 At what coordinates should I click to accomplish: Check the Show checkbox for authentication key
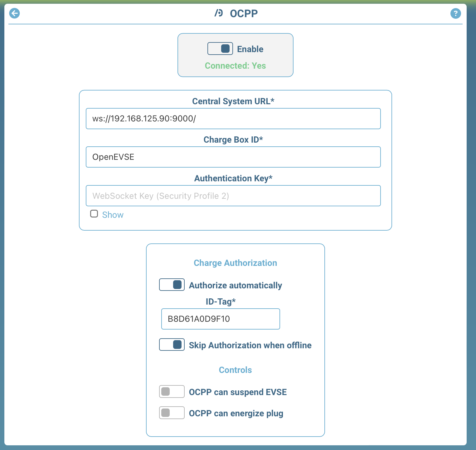tap(94, 213)
